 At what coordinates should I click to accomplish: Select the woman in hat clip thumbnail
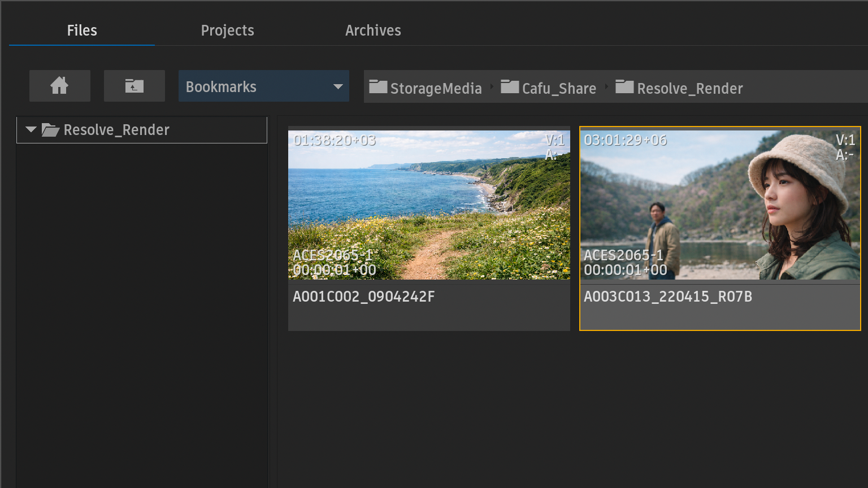[x=719, y=205]
